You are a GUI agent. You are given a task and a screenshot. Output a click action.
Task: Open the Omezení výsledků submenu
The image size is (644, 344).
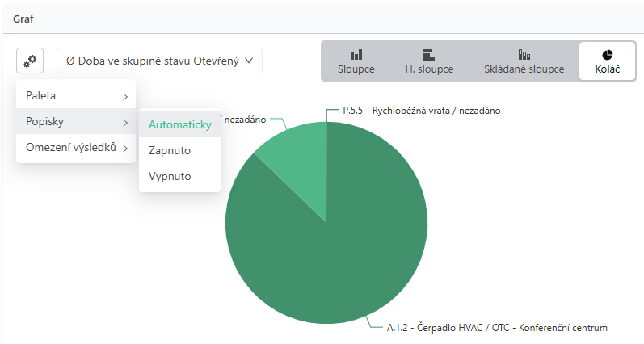click(76, 147)
